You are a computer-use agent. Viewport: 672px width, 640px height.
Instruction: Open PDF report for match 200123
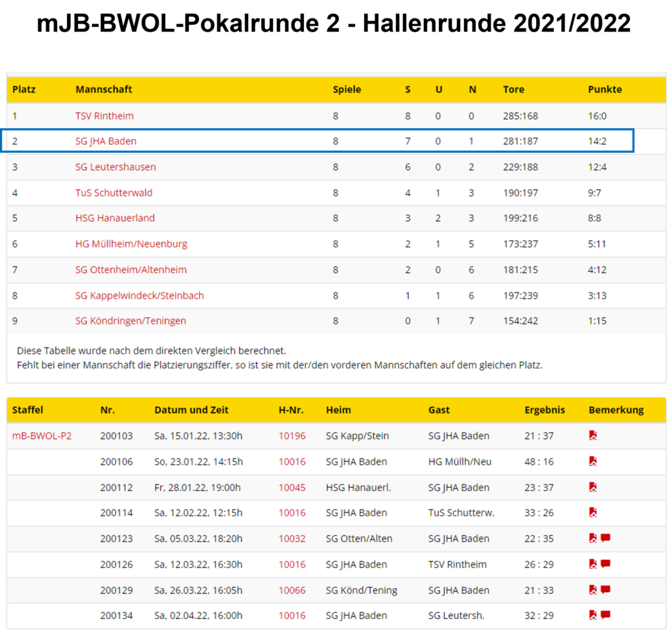(x=593, y=538)
